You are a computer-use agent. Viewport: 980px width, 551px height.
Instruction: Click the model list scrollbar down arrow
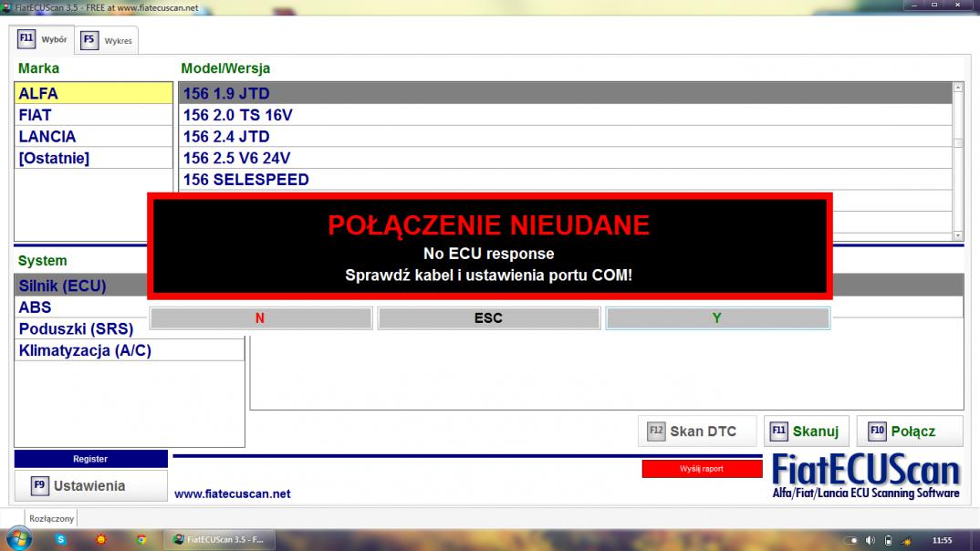pos(957,235)
